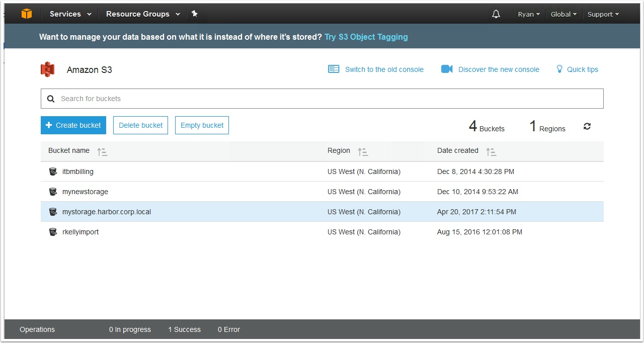Click the Create bucket button
The height and width of the screenshot is (343, 644).
tap(73, 125)
